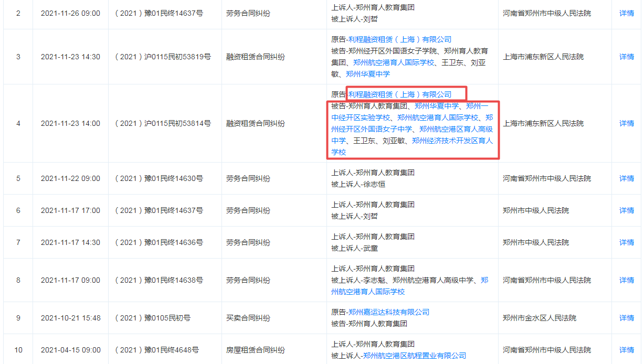This screenshot has height=364, width=644.
Task: Click 河南省郑州市中级人民法院 in case 4648 row
Action: tap(546, 350)
